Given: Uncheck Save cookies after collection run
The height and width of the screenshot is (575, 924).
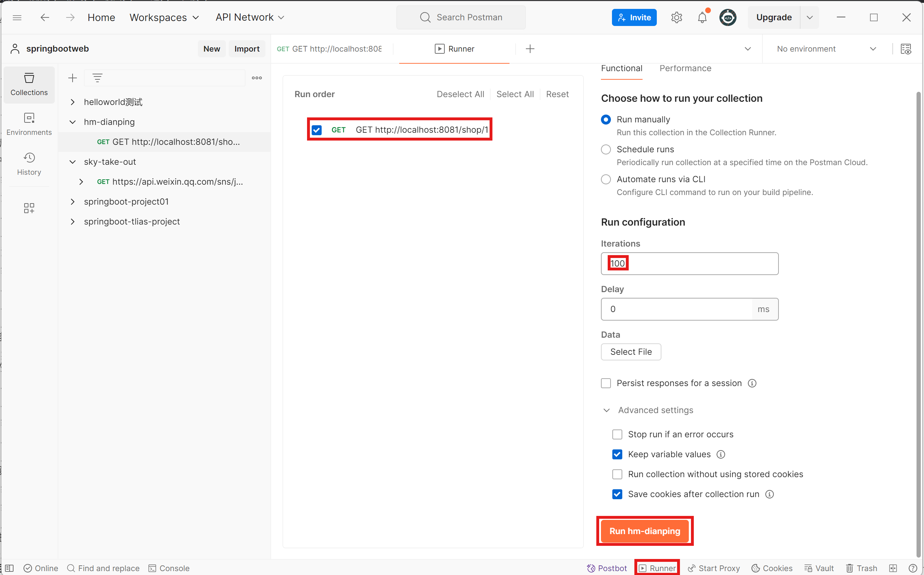Looking at the screenshot, I should (x=617, y=494).
